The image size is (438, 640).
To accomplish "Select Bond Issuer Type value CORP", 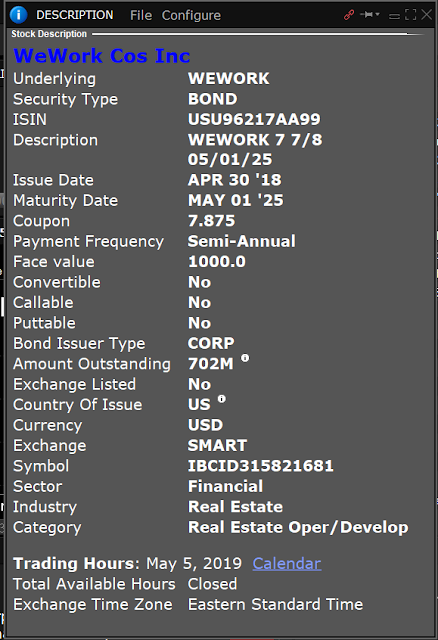I will click(211, 343).
